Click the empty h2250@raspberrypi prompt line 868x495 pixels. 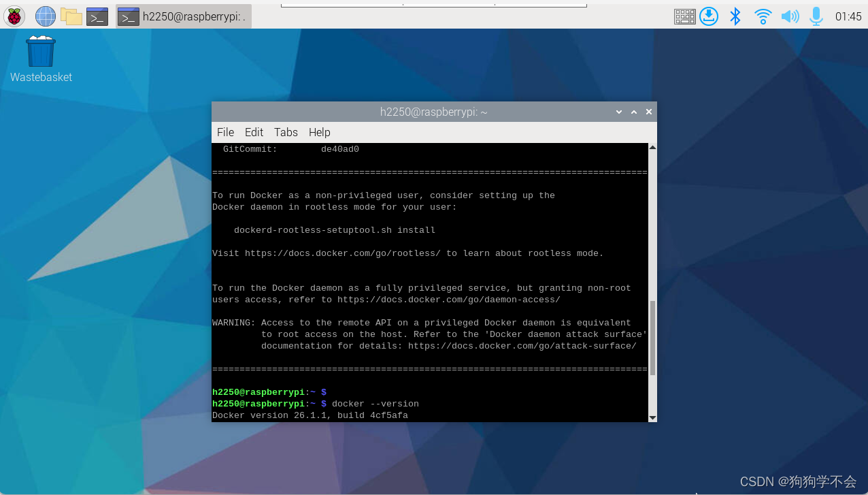(269, 392)
